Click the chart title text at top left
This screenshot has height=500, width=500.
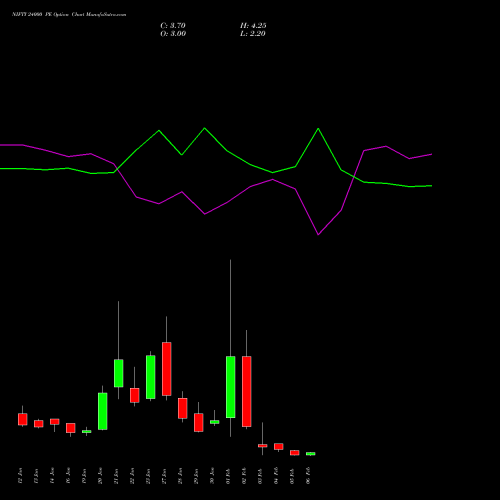click(x=69, y=15)
